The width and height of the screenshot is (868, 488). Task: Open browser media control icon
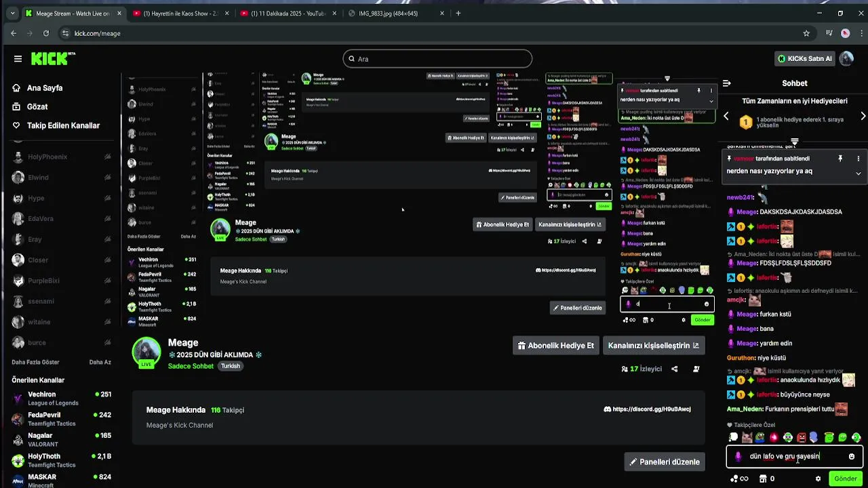coord(829,33)
